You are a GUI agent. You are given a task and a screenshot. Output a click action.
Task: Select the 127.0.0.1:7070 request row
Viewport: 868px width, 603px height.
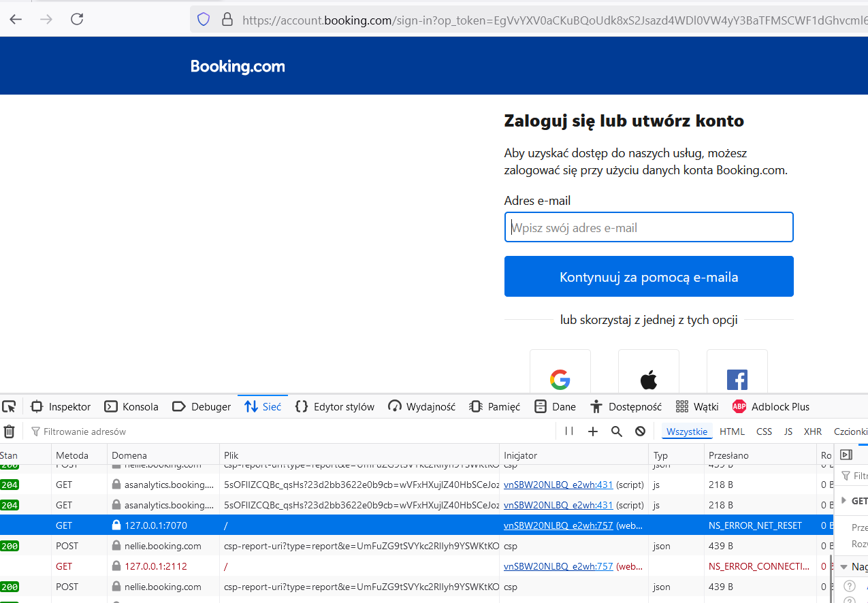point(415,525)
